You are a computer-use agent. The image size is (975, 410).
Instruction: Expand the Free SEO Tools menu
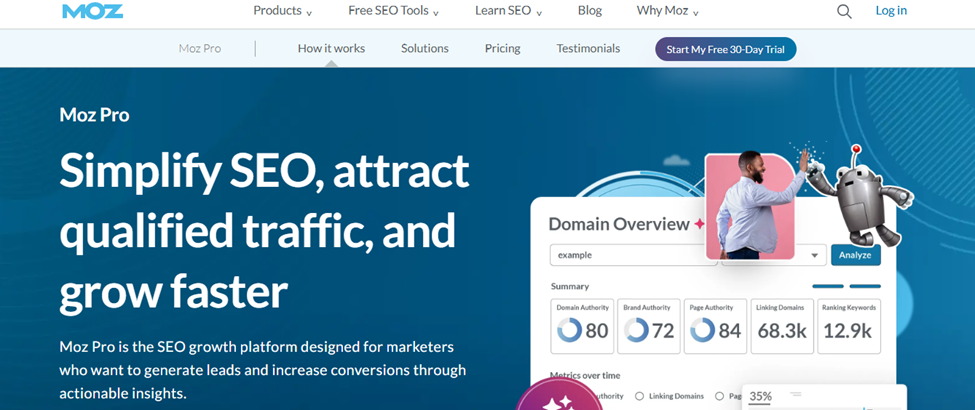pos(394,11)
